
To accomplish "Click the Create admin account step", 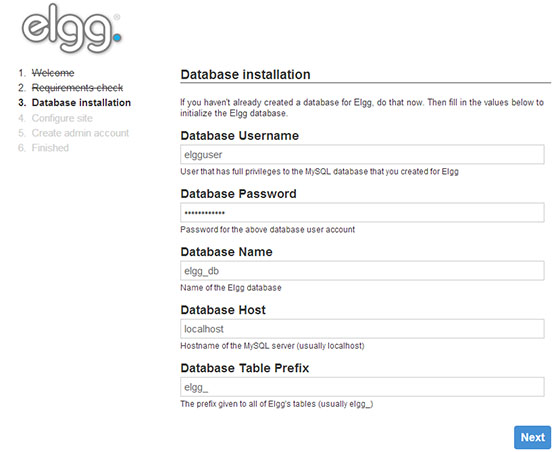I will 80,133.
